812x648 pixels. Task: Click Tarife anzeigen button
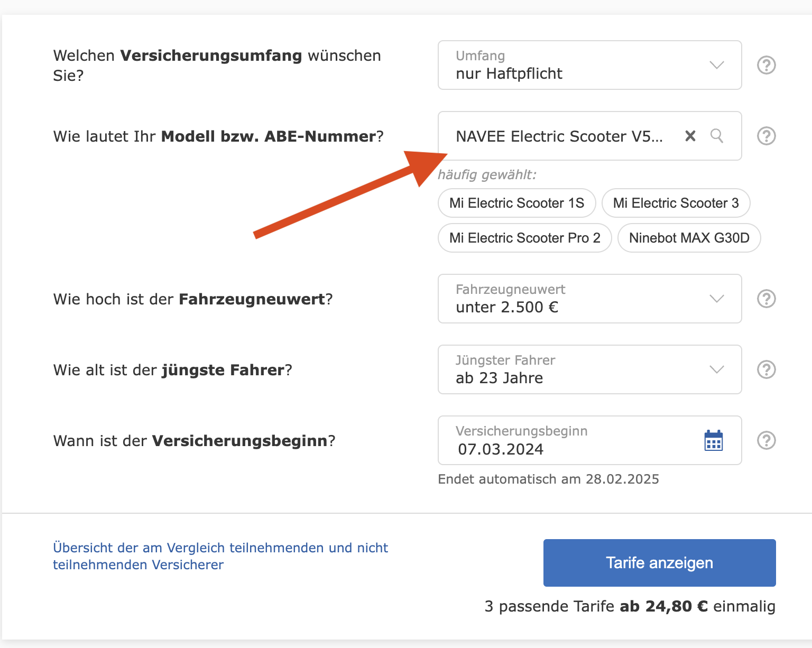click(x=659, y=563)
